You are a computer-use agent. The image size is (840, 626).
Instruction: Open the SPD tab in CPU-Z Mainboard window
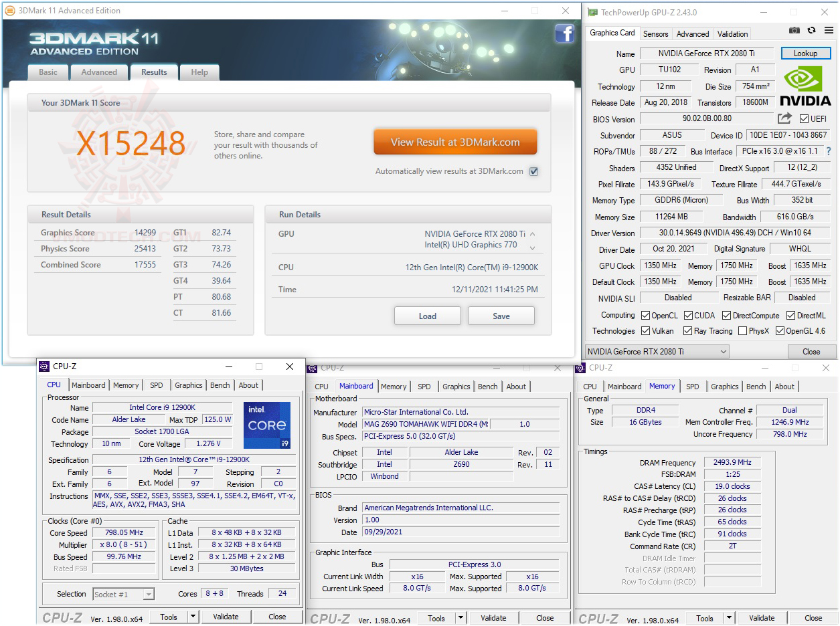[424, 387]
